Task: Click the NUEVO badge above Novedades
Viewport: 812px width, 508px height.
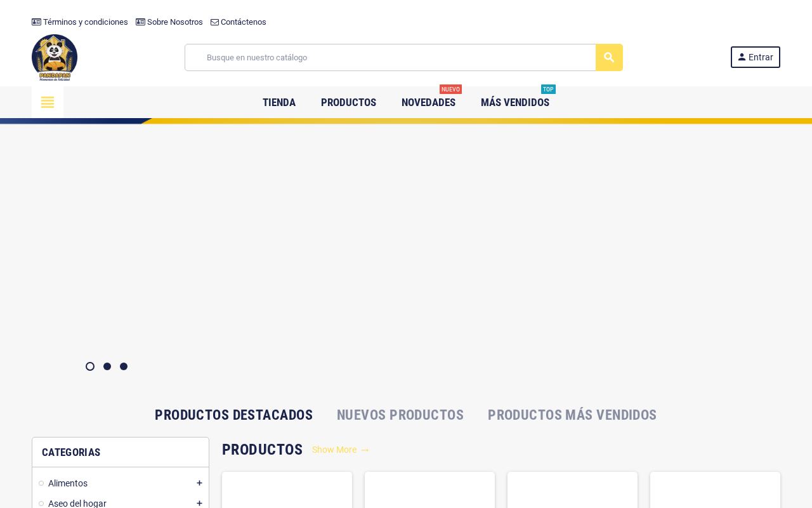Action: tap(450, 90)
